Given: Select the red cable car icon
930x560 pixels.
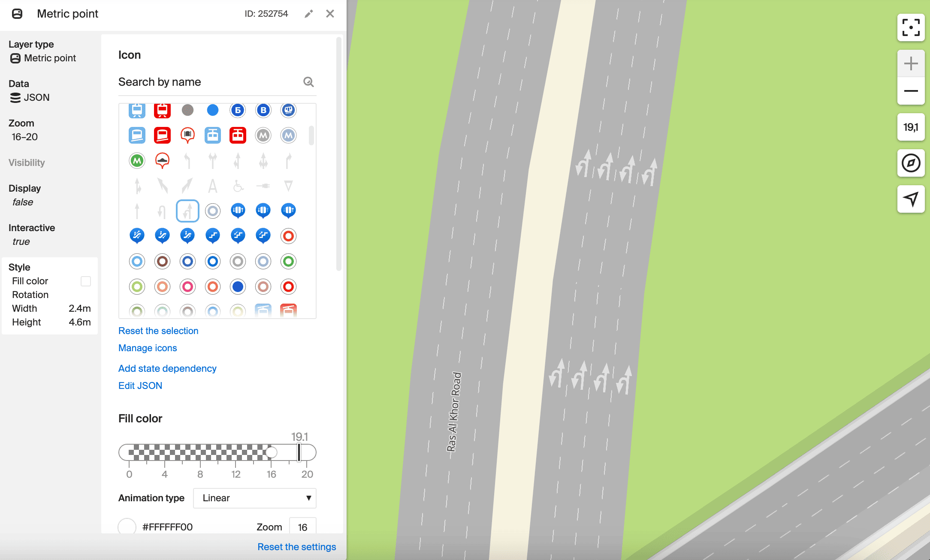Looking at the screenshot, I should coord(238,135).
